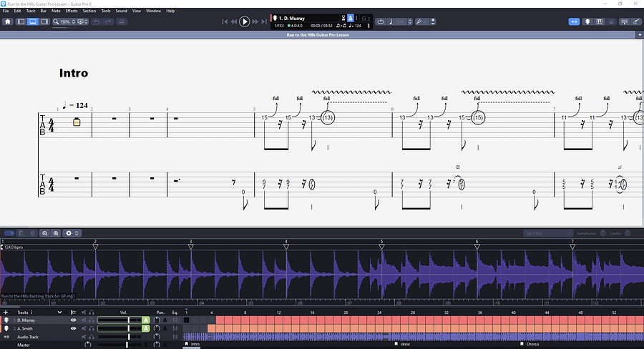This screenshot has height=349, width=644.
Task: Click the tempo 124 marking in score
Action: coord(75,105)
